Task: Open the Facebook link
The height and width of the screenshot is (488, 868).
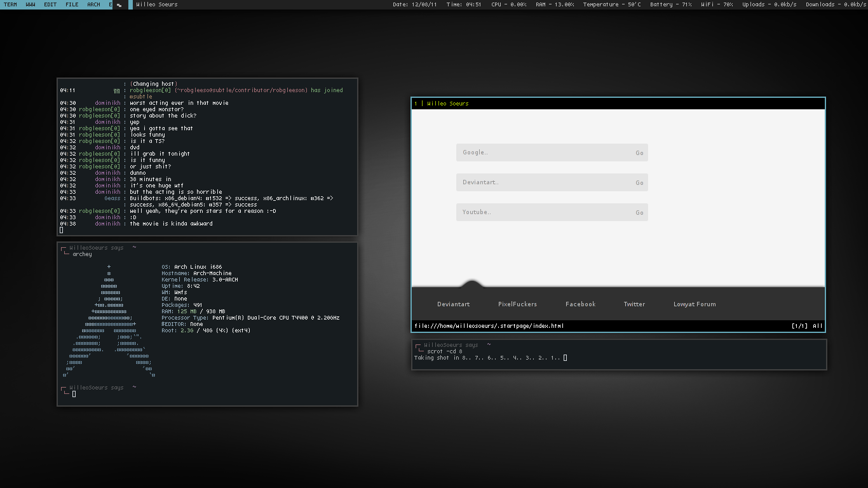Action: 580,304
